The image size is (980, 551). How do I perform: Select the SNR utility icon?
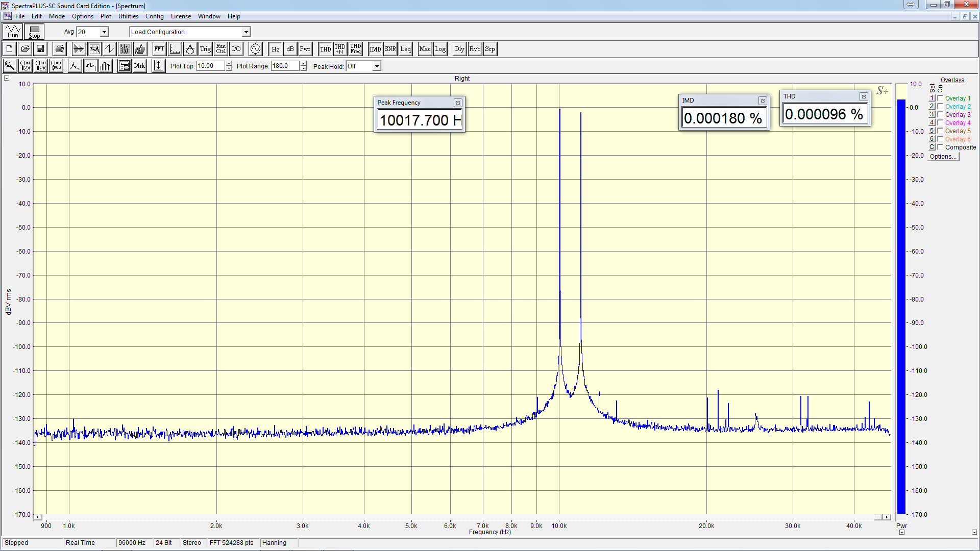coord(390,49)
